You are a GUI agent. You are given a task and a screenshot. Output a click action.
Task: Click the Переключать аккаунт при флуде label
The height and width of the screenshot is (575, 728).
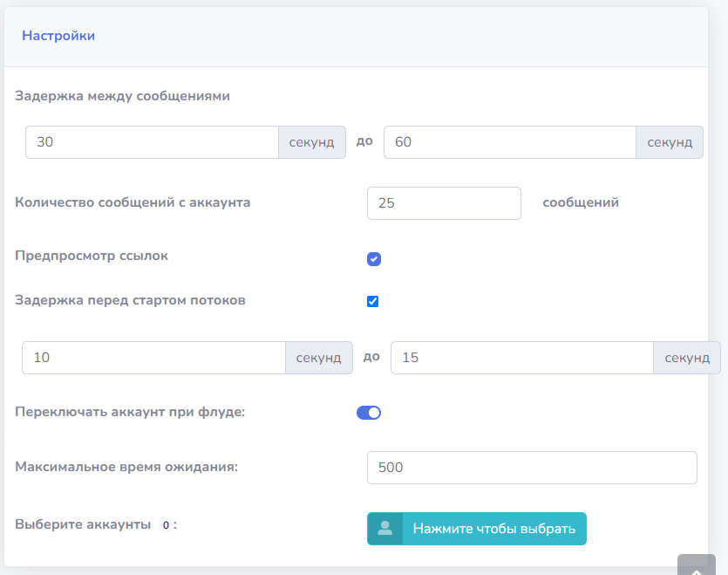pos(130,411)
